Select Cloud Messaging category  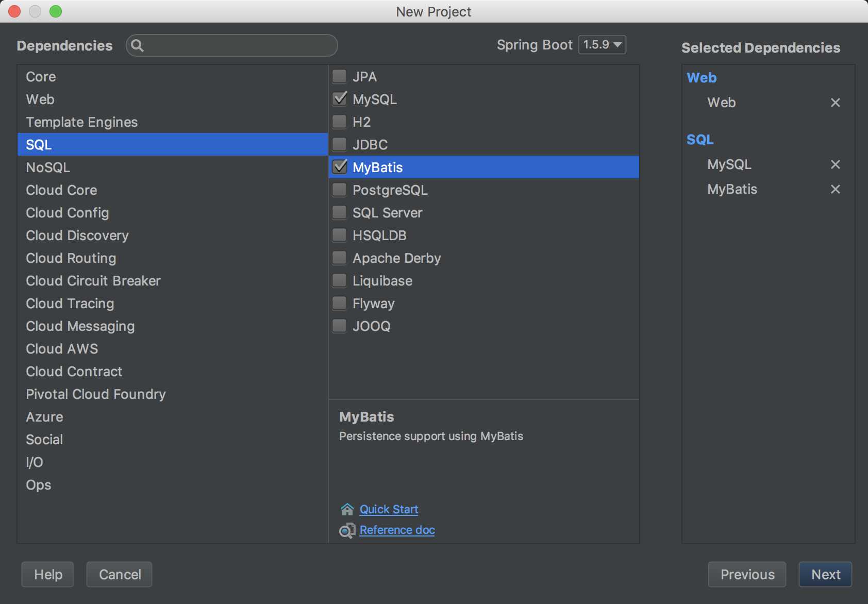(x=173, y=326)
